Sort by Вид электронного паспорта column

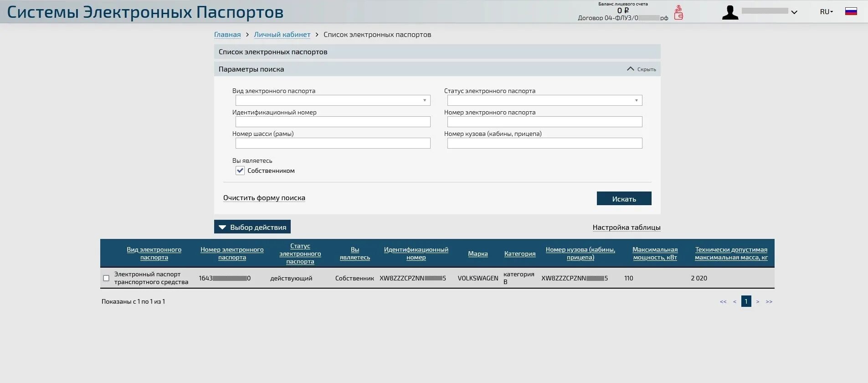(x=154, y=254)
